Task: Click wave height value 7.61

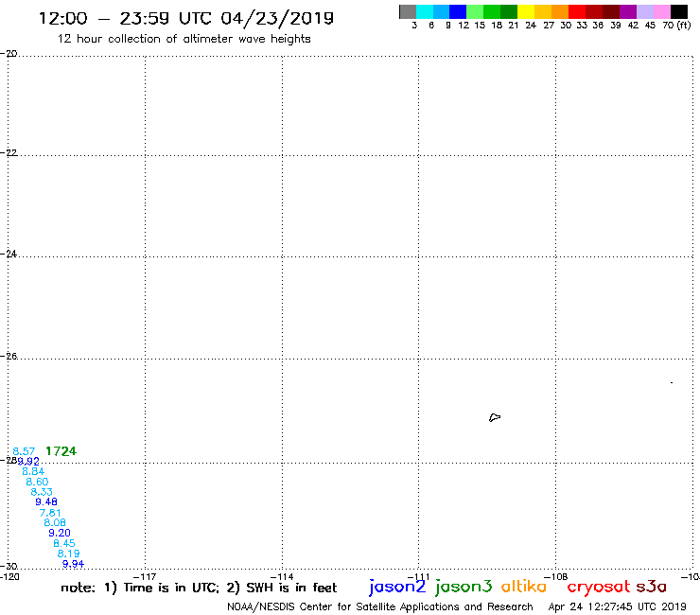Action: pos(50,512)
